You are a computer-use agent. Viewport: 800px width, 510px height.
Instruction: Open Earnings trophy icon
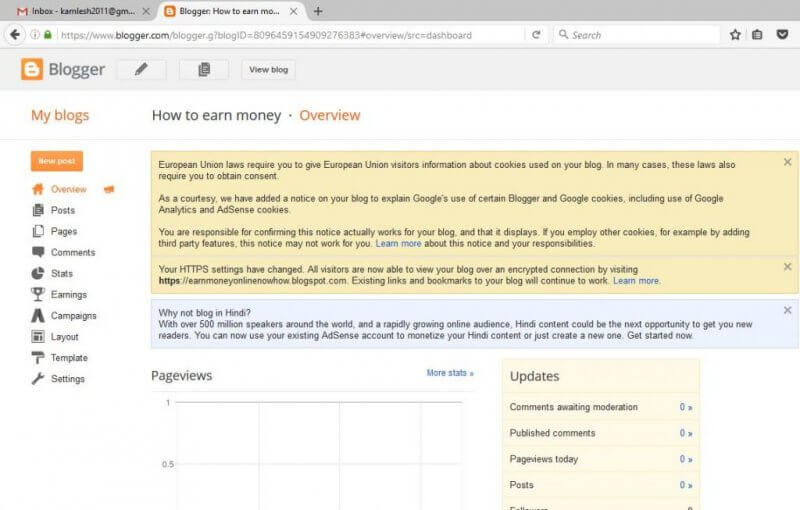point(38,294)
